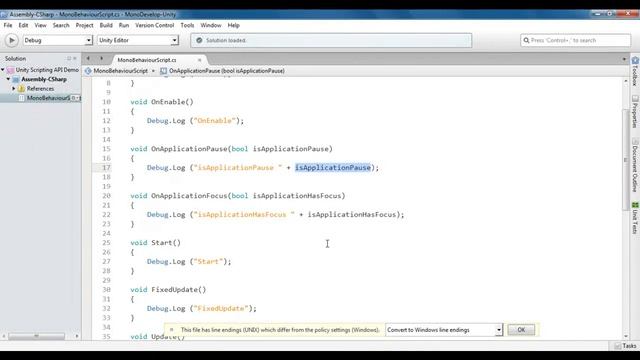
Task: Click the Solution pad horizontal scrollbar
Action: pyautogui.click(x=36, y=336)
